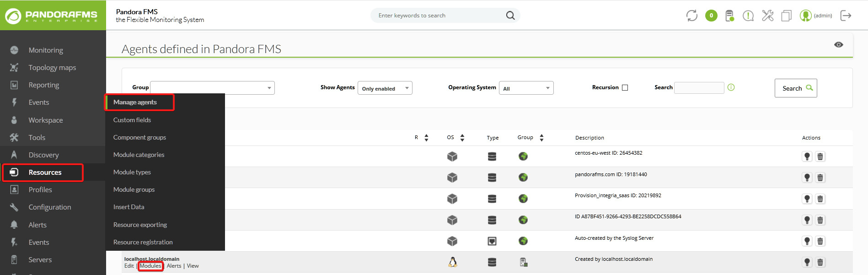Delete the pandorafms.com agent via trash icon
Viewport: 868px width, 275px height.
pos(820,178)
